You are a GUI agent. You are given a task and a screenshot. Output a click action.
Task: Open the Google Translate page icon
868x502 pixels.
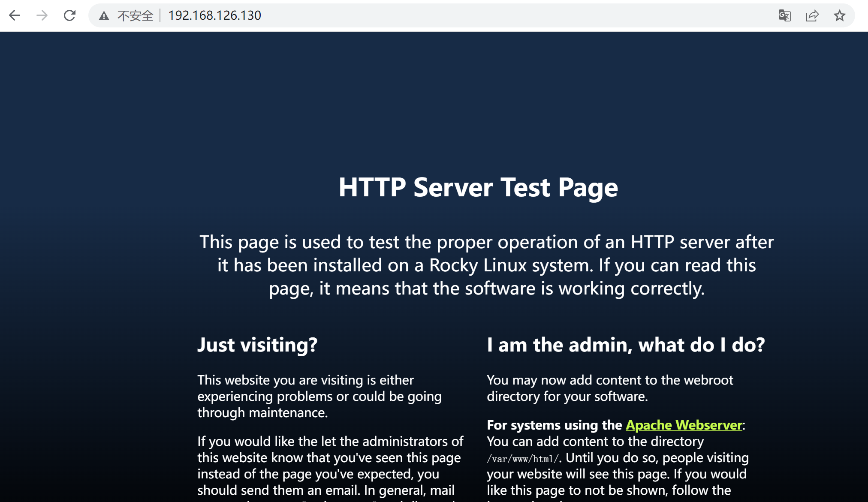[x=784, y=16]
